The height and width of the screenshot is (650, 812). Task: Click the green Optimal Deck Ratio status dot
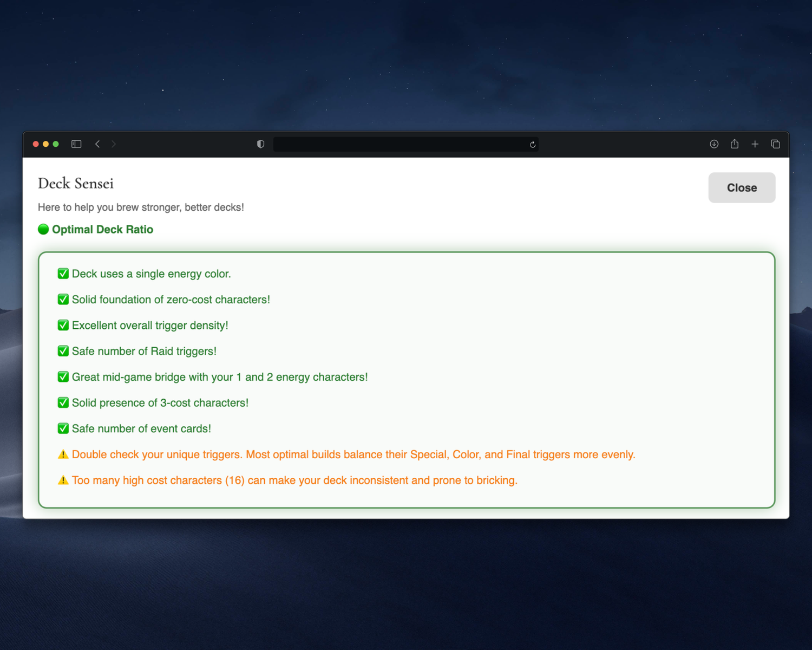pyautogui.click(x=43, y=229)
